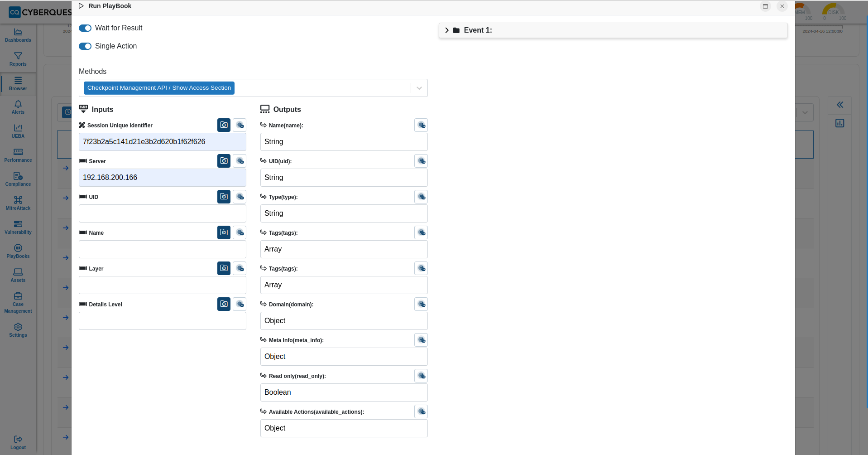Click the Session Unique Identifier input field
Screen dimensions: 868x455
[163, 142]
